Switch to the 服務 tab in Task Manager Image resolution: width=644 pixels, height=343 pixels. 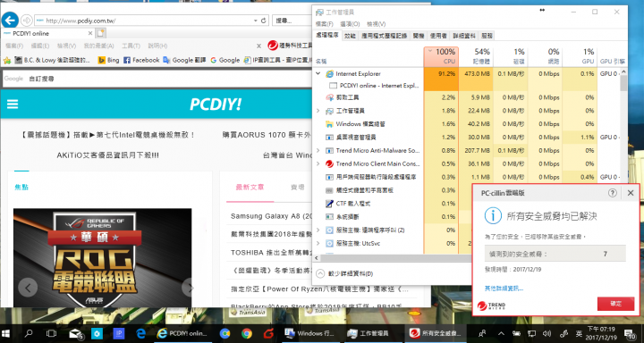pos(487,36)
